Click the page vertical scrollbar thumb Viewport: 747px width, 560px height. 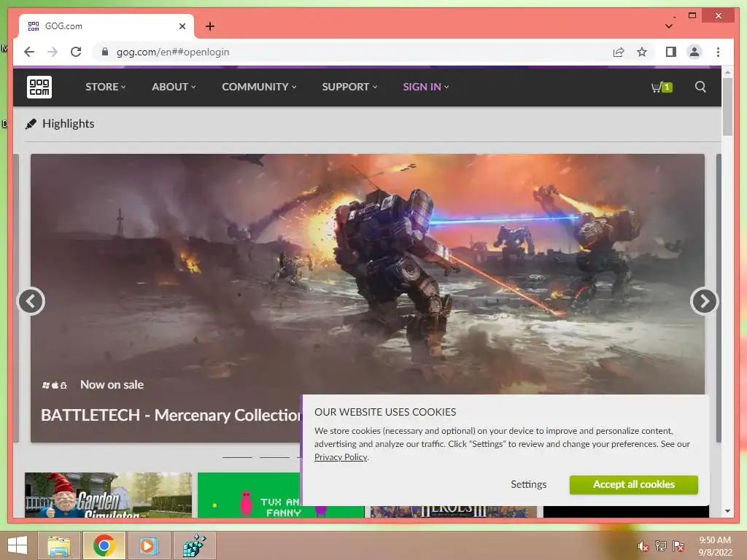(x=727, y=106)
